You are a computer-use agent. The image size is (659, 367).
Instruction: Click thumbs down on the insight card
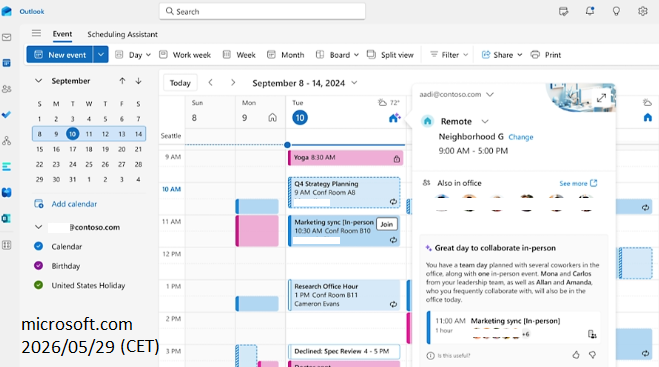pyautogui.click(x=593, y=355)
